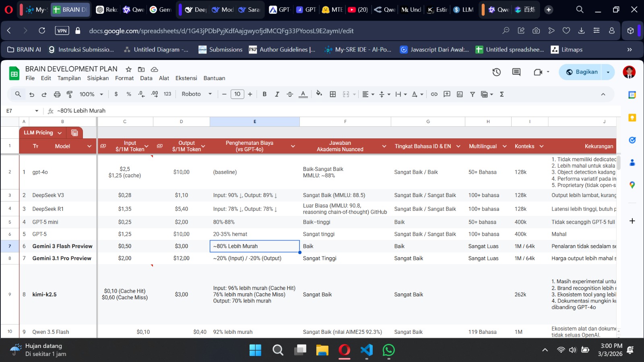Toggle italic formatting
The image size is (644, 362).
(x=277, y=94)
